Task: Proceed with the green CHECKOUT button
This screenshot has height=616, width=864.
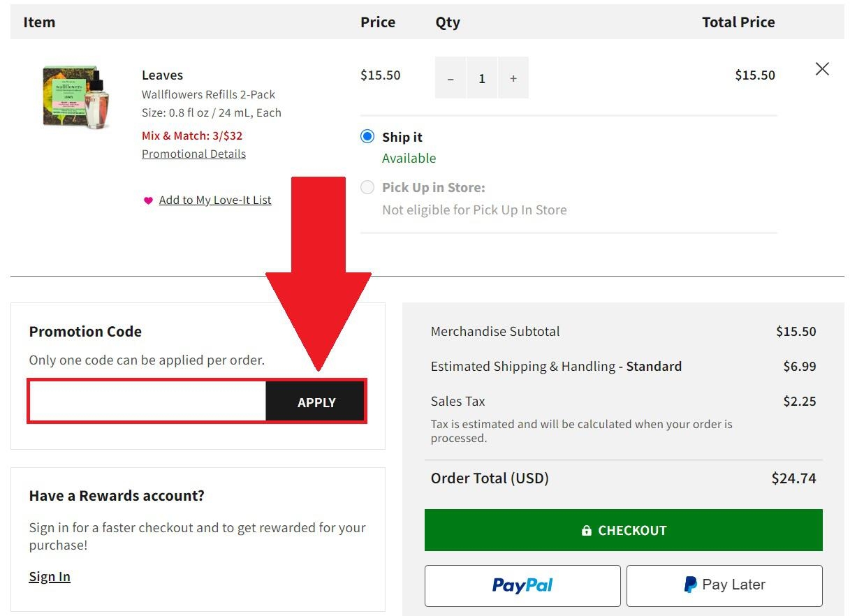Action: pos(623,530)
